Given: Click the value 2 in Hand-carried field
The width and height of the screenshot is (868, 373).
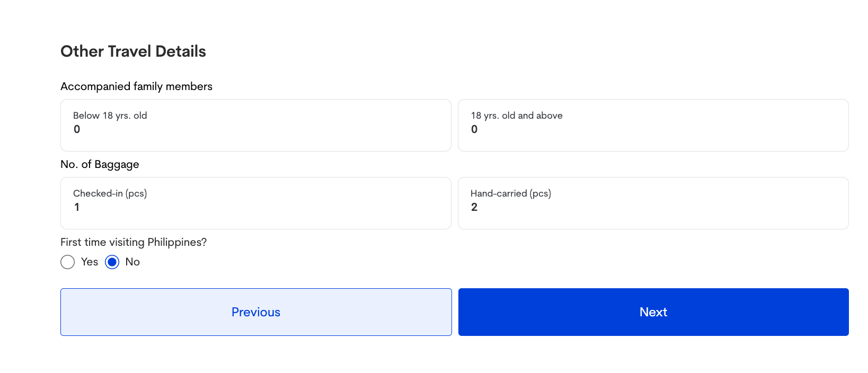Looking at the screenshot, I should [474, 207].
